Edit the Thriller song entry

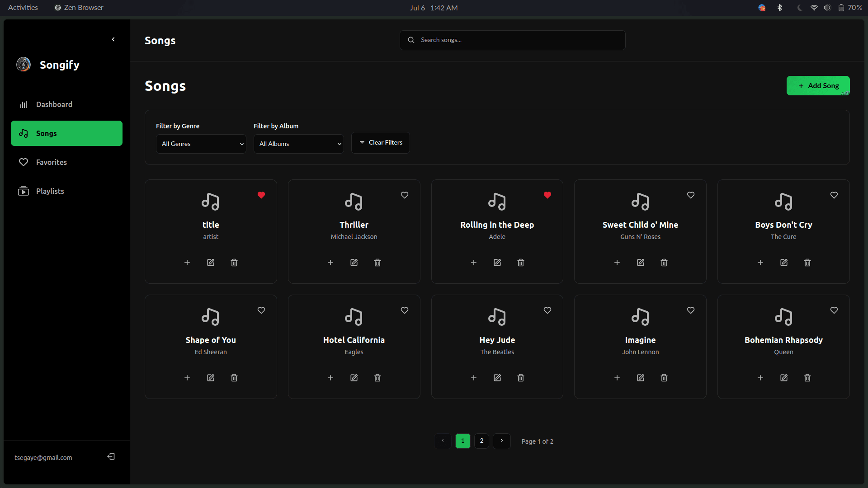[x=354, y=263]
